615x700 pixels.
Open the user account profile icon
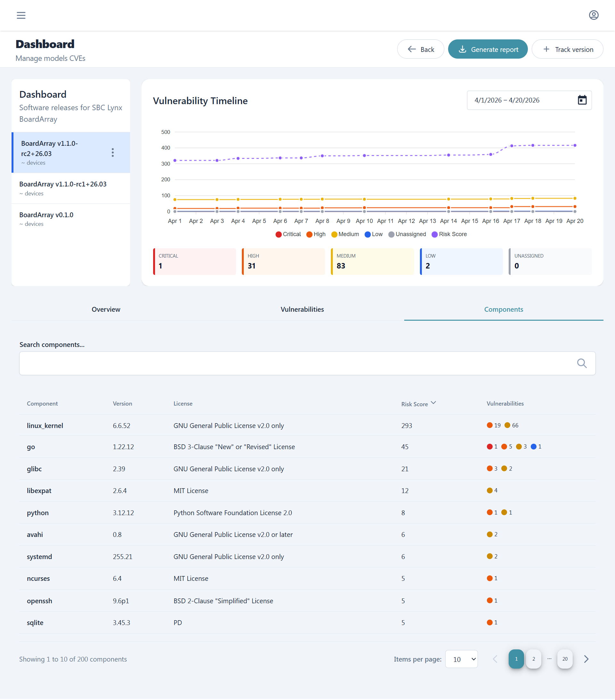[x=594, y=15]
